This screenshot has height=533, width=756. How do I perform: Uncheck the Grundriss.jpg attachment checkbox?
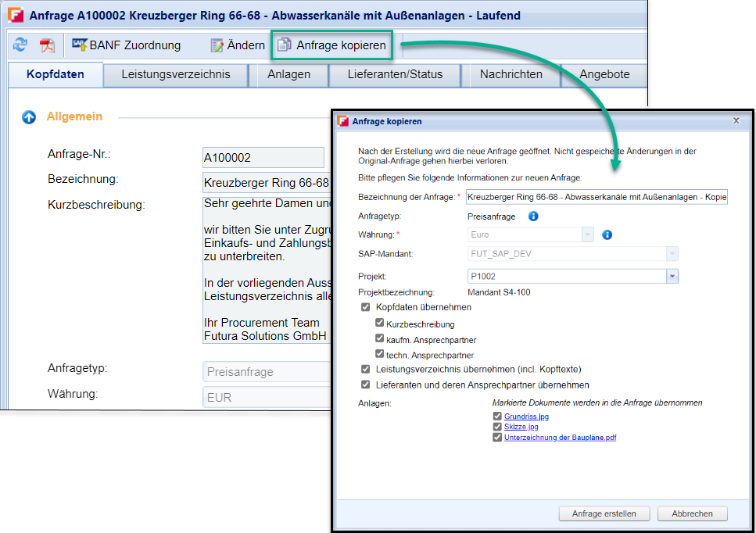[496, 417]
